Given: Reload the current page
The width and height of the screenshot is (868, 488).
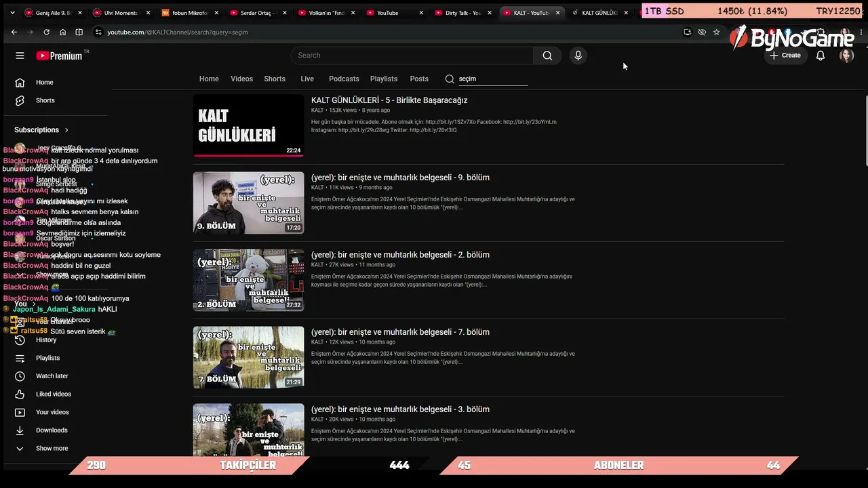Looking at the screenshot, I should click(46, 32).
